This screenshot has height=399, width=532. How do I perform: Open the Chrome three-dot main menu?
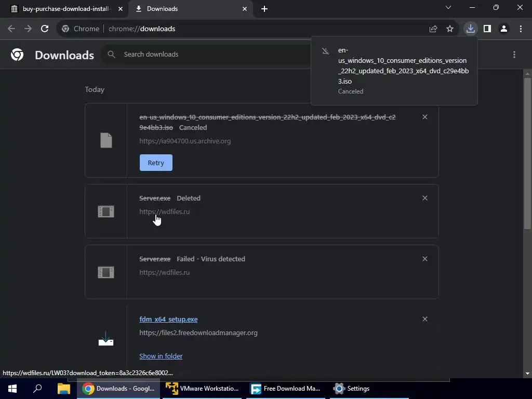click(x=521, y=29)
